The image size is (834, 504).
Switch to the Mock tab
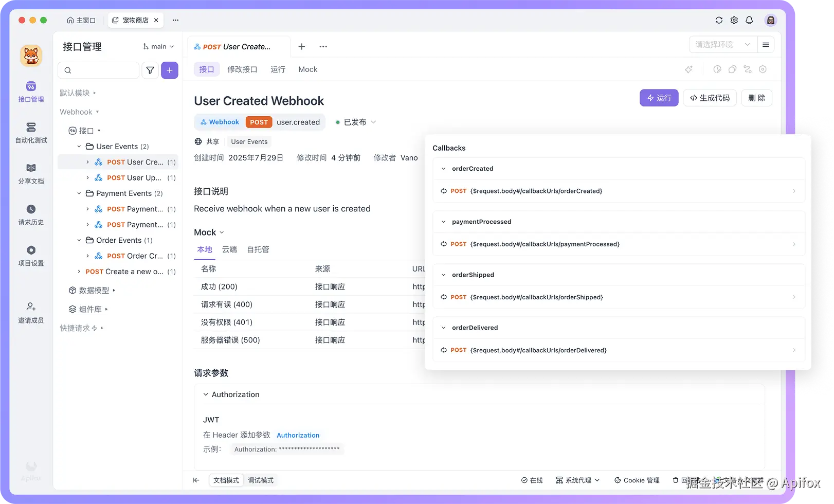click(x=307, y=69)
